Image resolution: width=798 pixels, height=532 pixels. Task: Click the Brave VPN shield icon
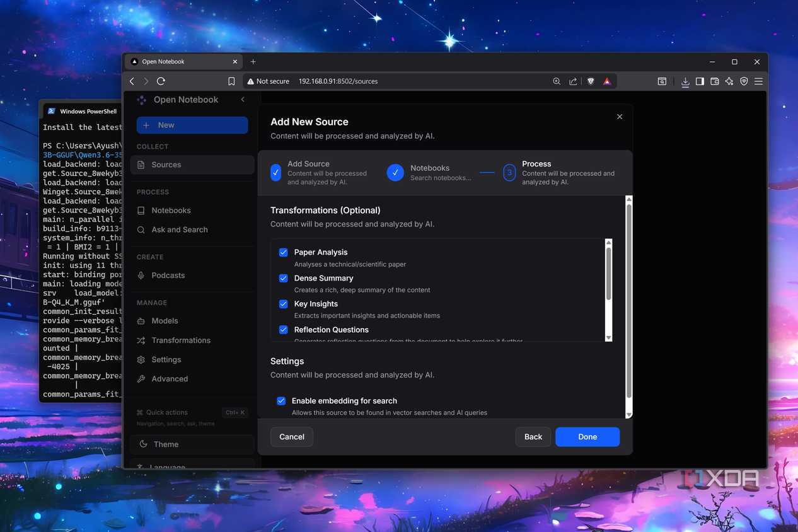[x=744, y=81]
